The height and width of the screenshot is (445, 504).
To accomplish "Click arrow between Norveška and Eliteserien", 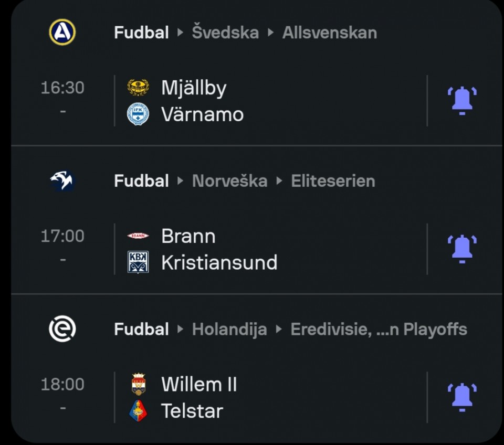I will [x=279, y=181].
